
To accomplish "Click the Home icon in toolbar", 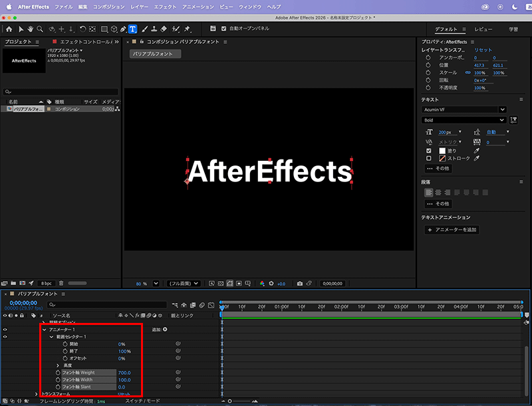I will point(9,29).
